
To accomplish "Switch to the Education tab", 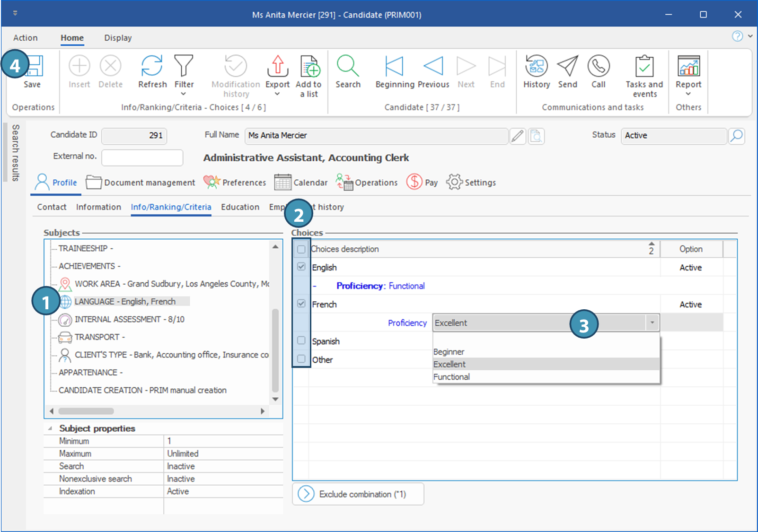I will coord(240,207).
